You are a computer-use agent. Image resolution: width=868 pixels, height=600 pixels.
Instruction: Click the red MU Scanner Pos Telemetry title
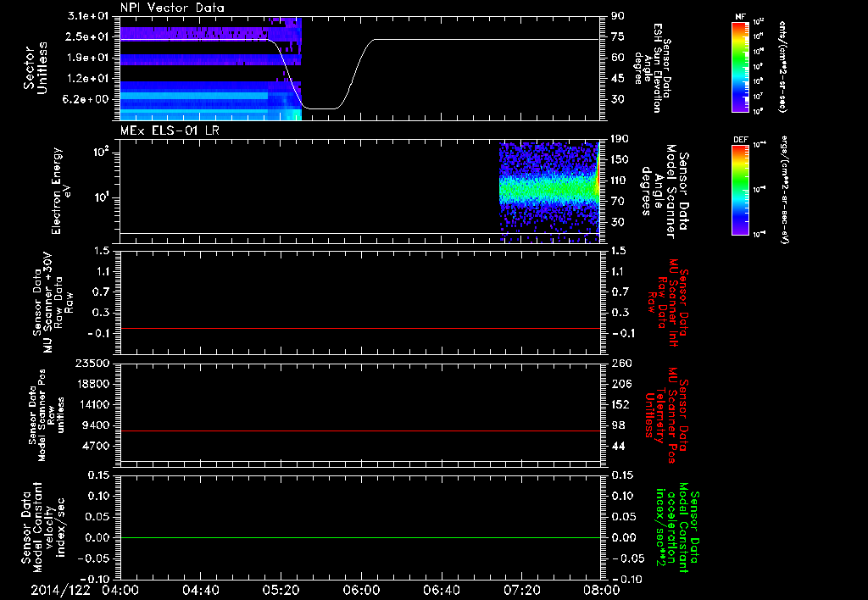pos(666,415)
